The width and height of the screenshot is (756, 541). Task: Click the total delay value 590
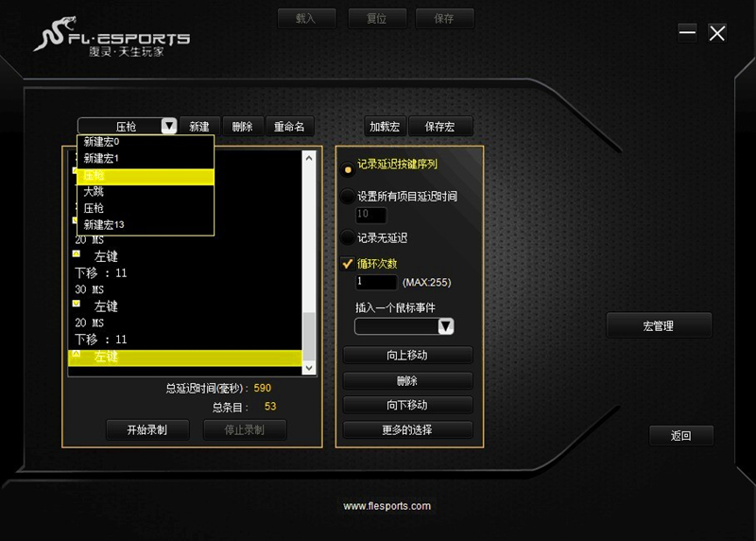[x=263, y=388]
